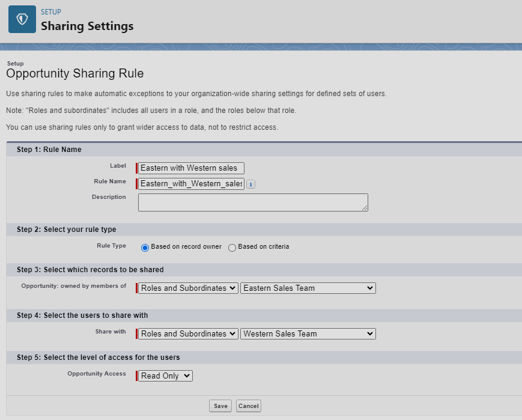
Task: Click Step 3: Select which records header
Action: coord(90,270)
